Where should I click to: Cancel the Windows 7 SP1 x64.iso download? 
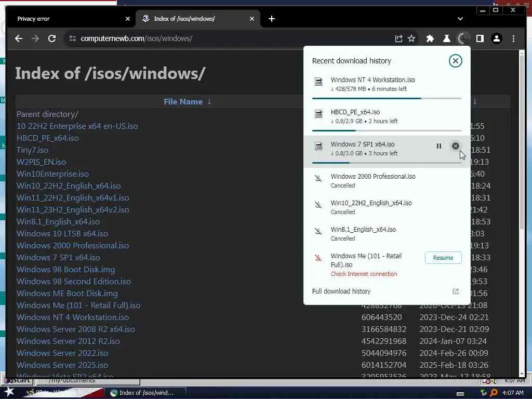point(455,146)
